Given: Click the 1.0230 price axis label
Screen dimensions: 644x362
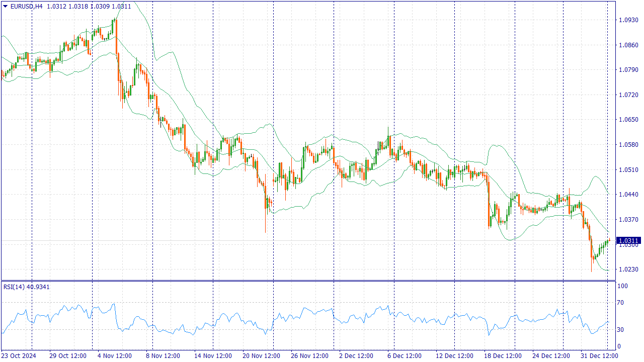Looking at the screenshot, I should (x=628, y=269).
